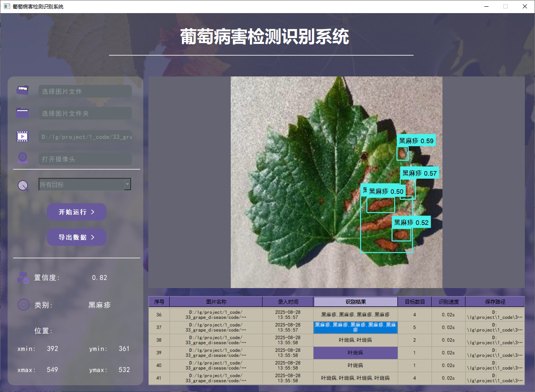Click the 选择图片文件 input field

(85, 91)
